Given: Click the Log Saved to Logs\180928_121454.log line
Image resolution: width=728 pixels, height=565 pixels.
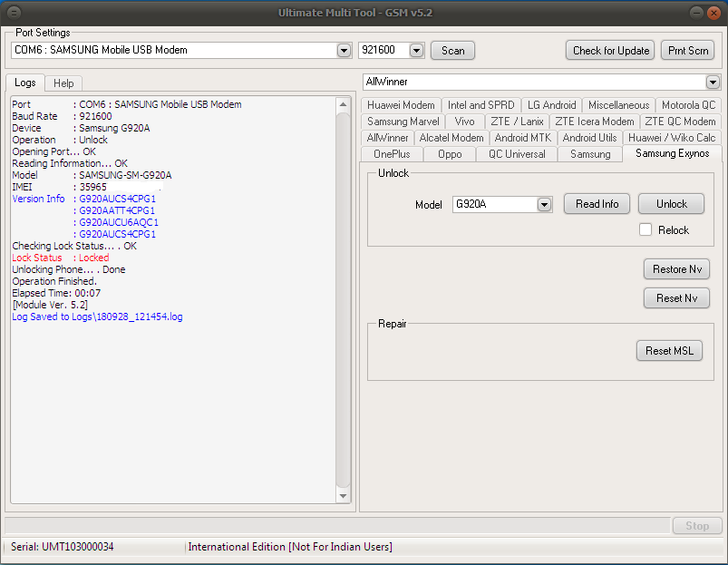Looking at the screenshot, I should click(97, 317).
